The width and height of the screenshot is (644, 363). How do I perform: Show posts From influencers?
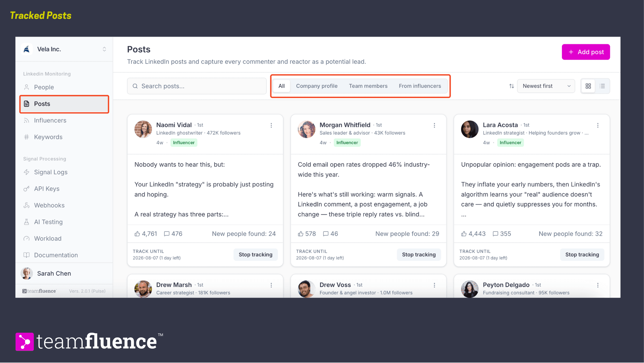420,86
